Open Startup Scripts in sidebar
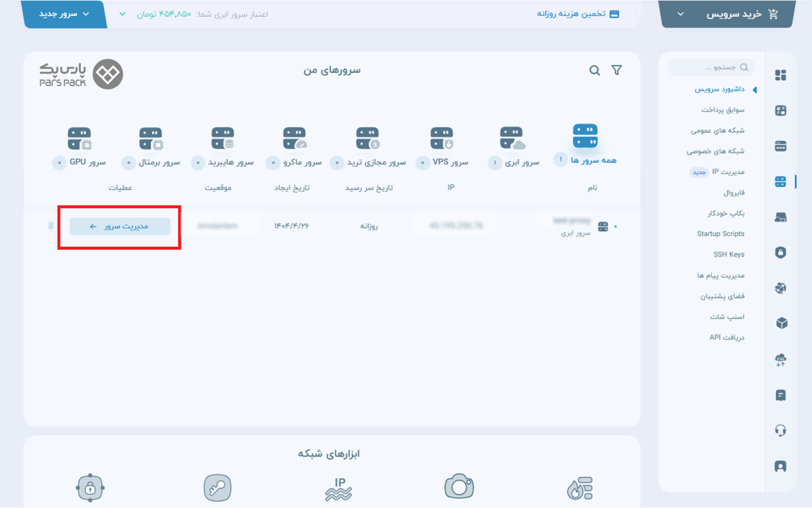This screenshot has height=508, width=812. (721, 234)
